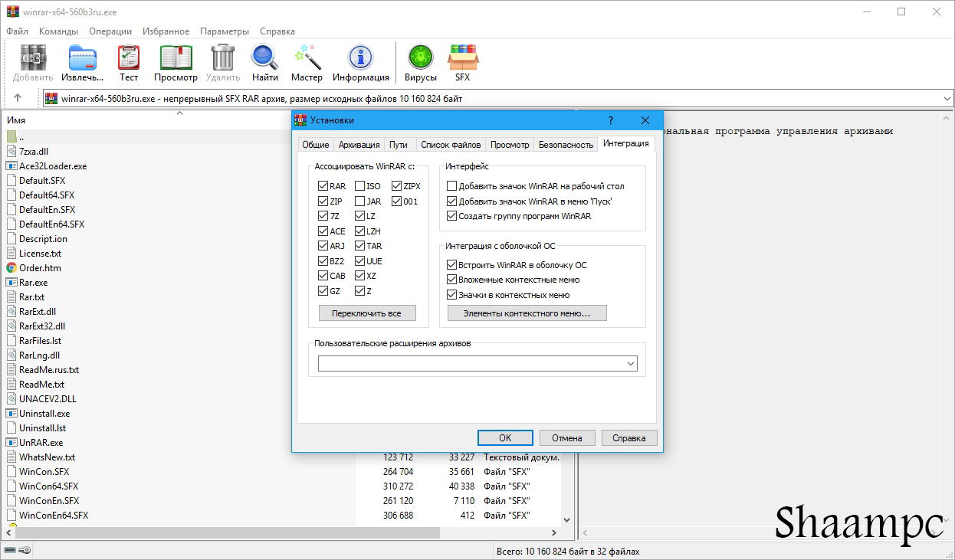Launch the Мастер (Wizard) tool

click(x=307, y=61)
